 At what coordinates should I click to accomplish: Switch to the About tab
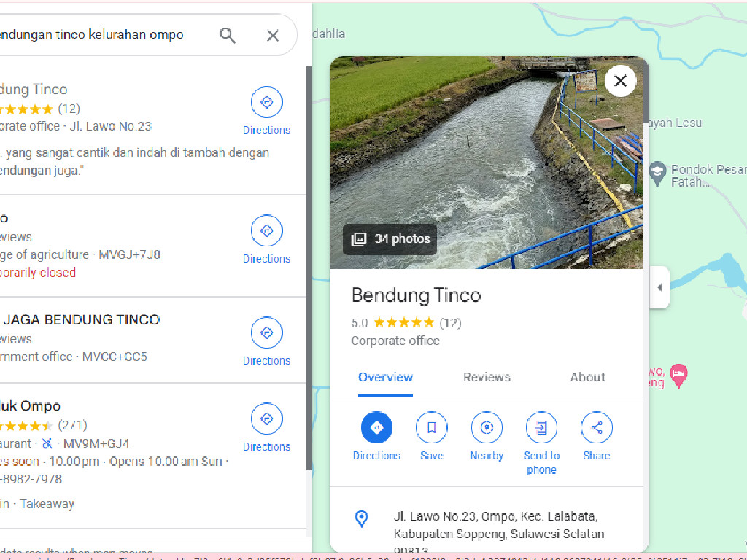(x=588, y=377)
